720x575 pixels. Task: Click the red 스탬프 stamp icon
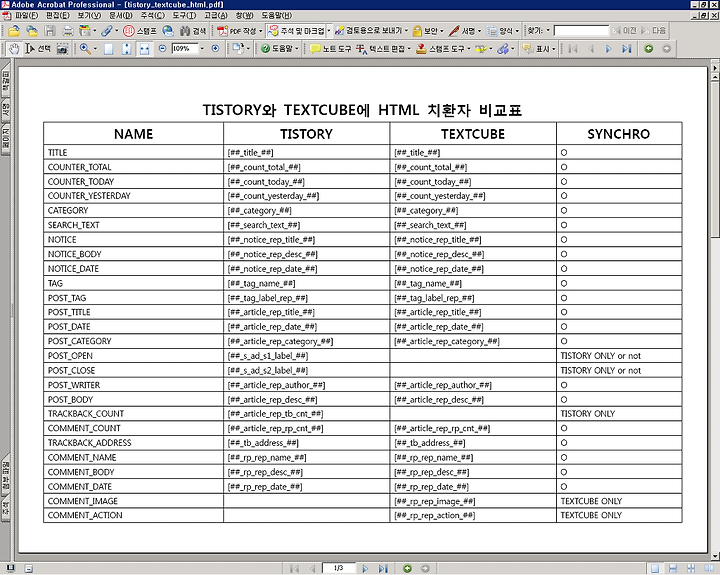129,31
